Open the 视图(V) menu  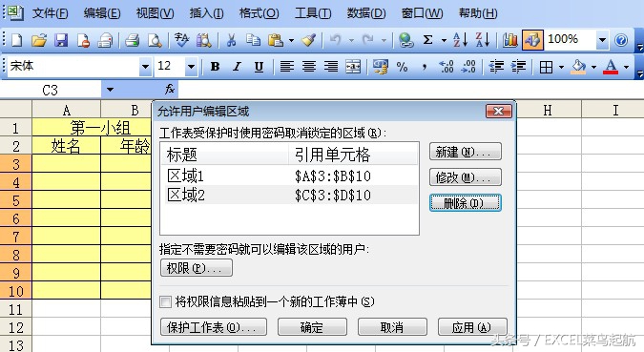click(155, 13)
